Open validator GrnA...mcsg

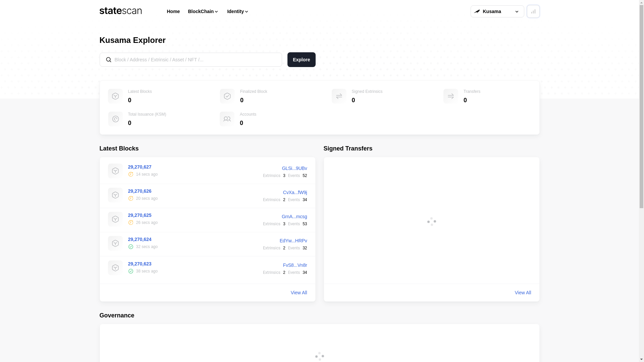[x=294, y=217]
